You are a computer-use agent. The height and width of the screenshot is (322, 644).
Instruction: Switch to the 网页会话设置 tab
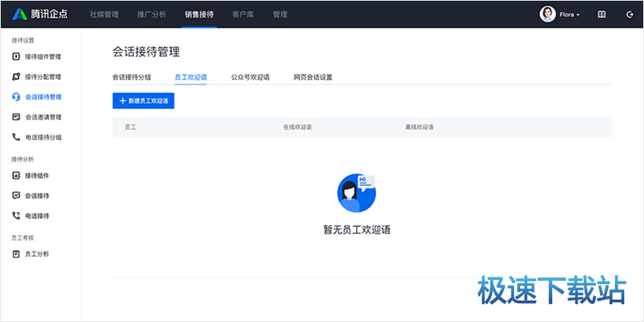(x=313, y=77)
